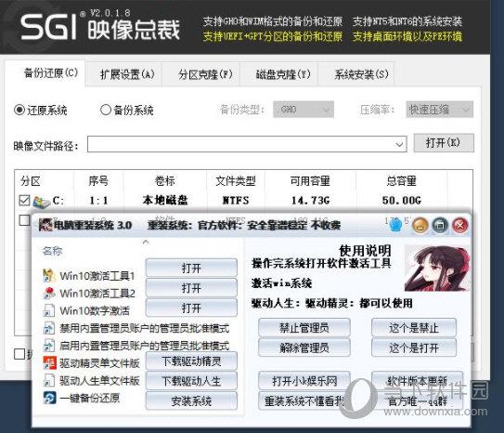
Task: Click the 禁止管理员 button
Action: [304, 328]
